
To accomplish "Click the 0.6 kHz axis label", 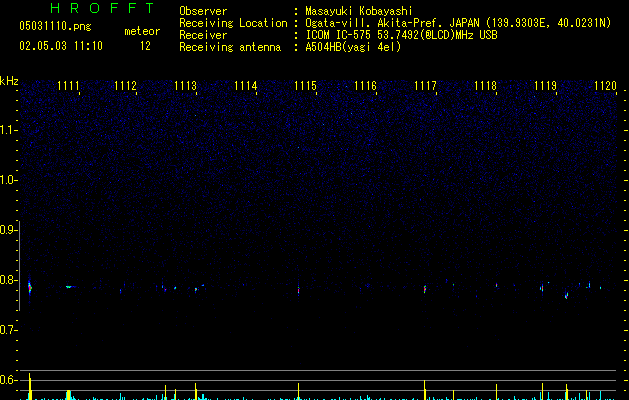I will (7, 380).
